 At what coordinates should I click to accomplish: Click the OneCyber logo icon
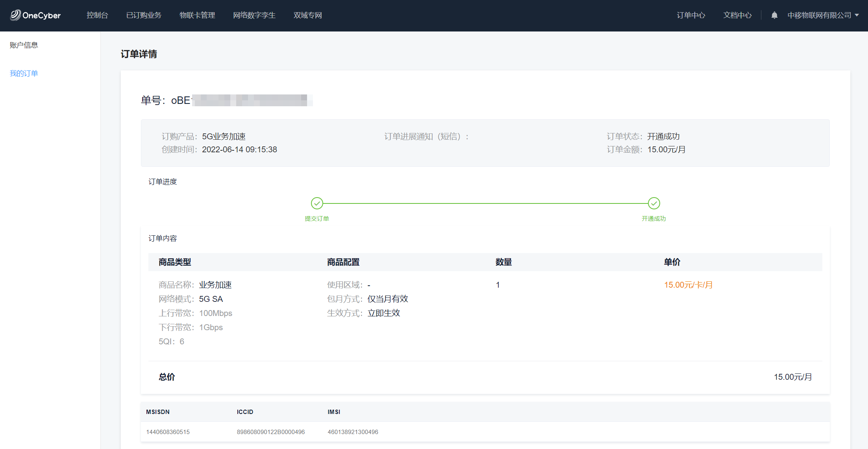[x=16, y=15]
